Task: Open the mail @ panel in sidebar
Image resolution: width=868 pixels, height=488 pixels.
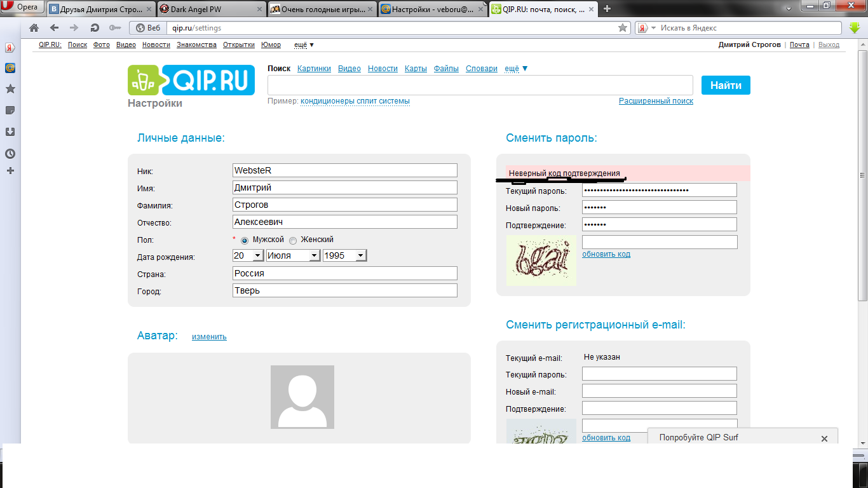Action: (10, 68)
